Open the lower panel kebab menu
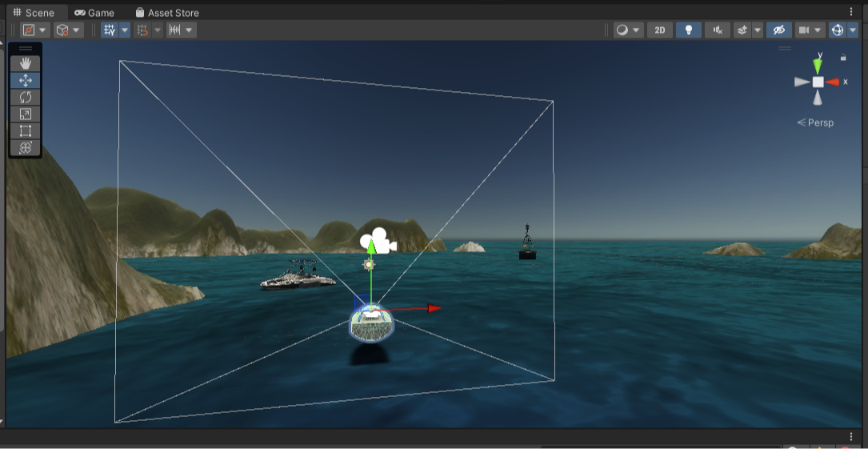 coord(851,436)
